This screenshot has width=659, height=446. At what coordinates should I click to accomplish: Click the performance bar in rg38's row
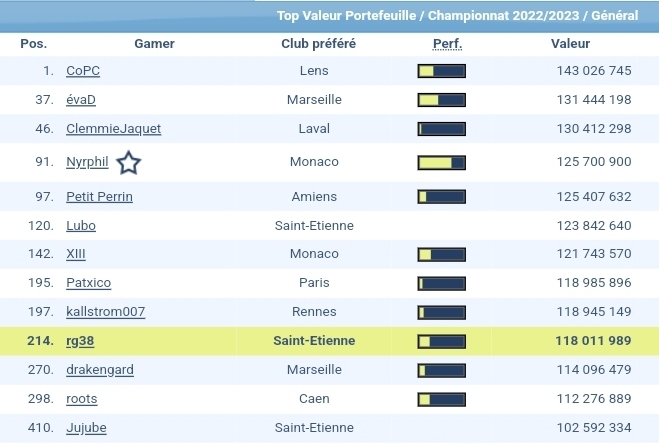coord(441,342)
